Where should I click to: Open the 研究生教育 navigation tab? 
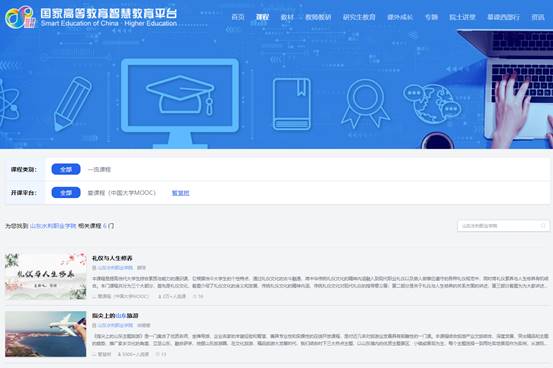pyautogui.click(x=359, y=17)
